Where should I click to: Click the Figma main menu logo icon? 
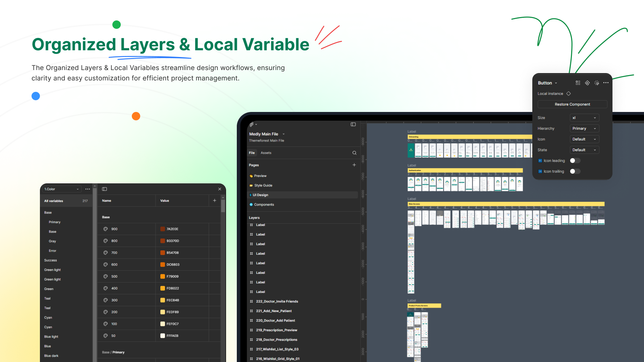point(252,124)
